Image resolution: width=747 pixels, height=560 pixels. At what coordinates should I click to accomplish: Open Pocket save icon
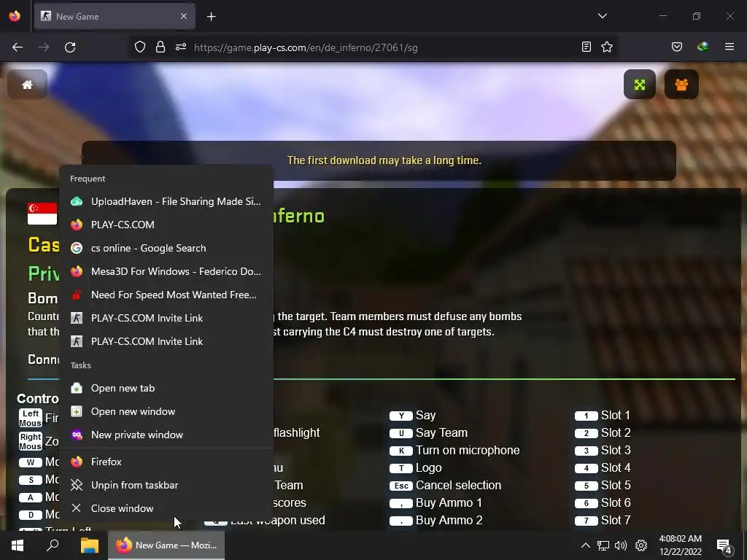coord(676,47)
